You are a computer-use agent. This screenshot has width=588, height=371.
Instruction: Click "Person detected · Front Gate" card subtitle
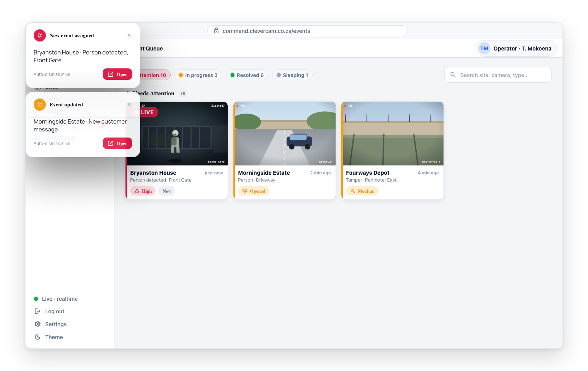pos(161,180)
